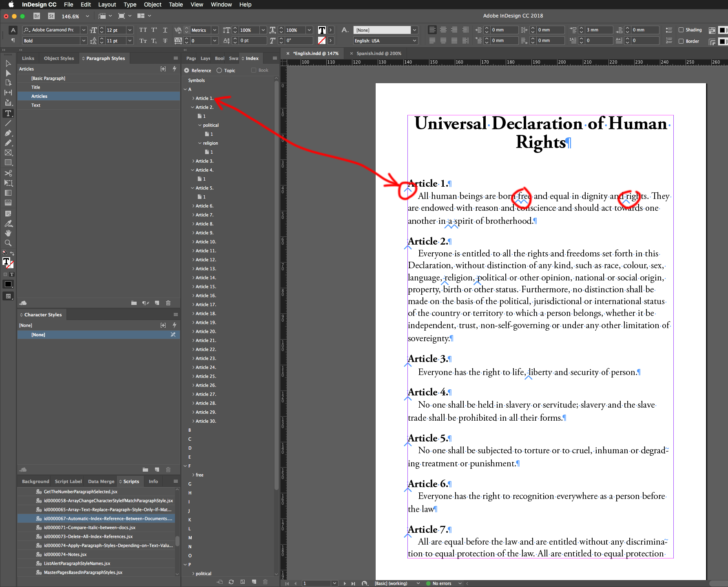This screenshot has width=728, height=587.
Task: Click Create New Style icon in Character Styles
Action: click(157, 470)
